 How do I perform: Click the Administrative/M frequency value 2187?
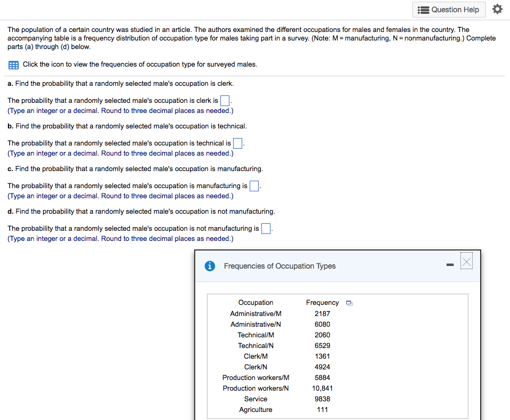[x=322, y=314]
